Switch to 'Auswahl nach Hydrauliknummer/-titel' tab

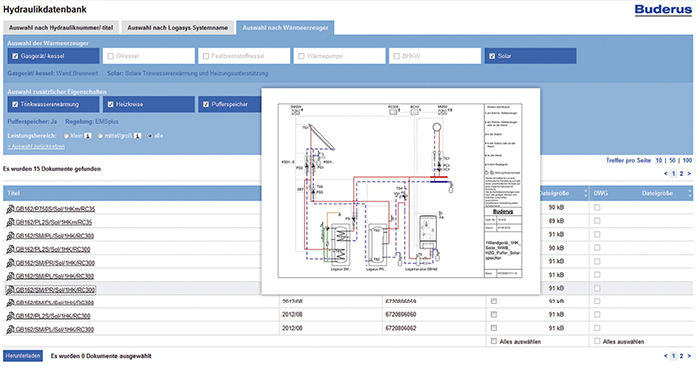coord(61,28)
